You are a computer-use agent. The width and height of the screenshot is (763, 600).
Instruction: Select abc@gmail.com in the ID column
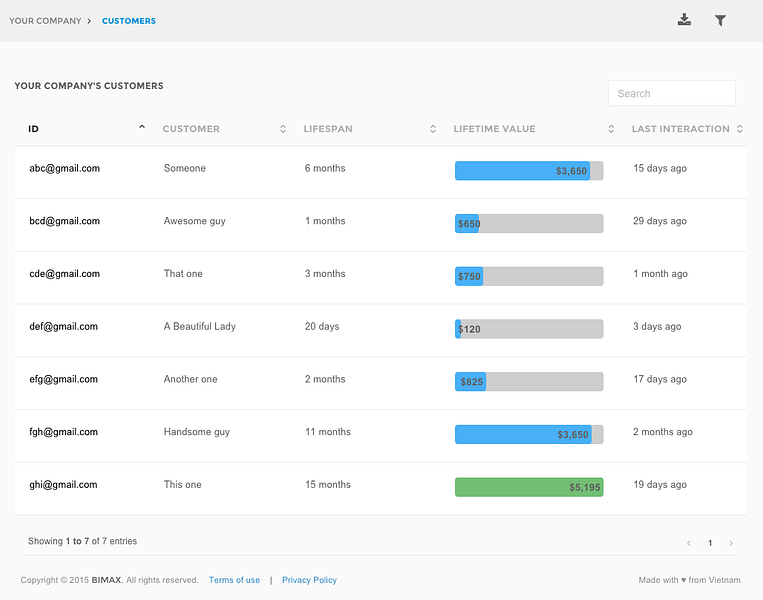[64, 168]
